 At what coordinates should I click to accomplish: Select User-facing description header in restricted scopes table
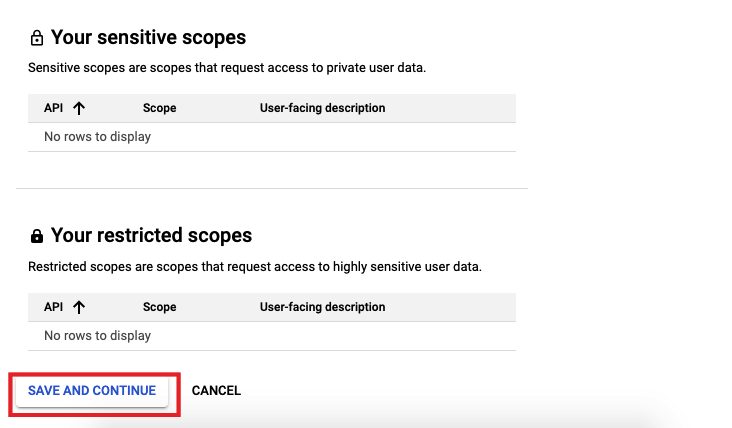[x=322, y=307]
